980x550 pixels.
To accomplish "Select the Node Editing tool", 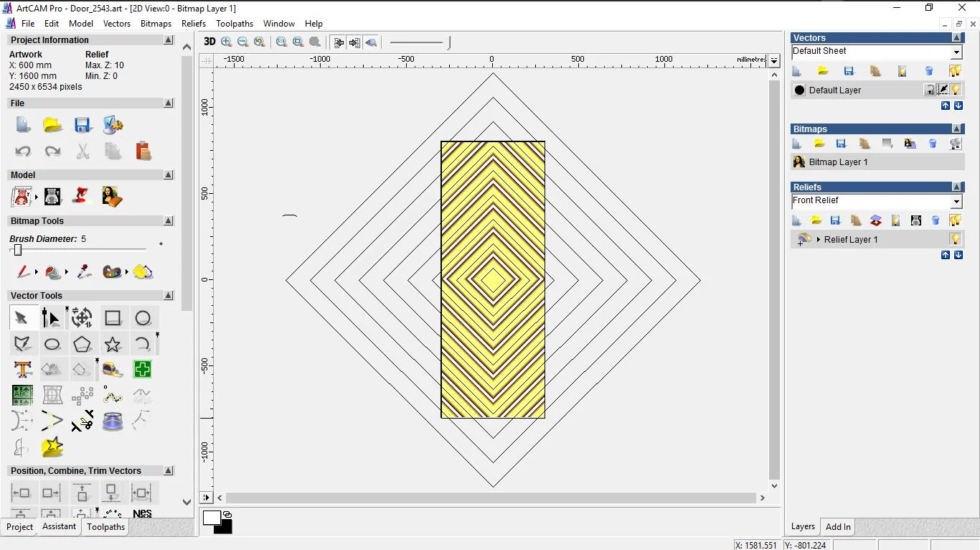I will pyautogui.click(x=51, y=318).
